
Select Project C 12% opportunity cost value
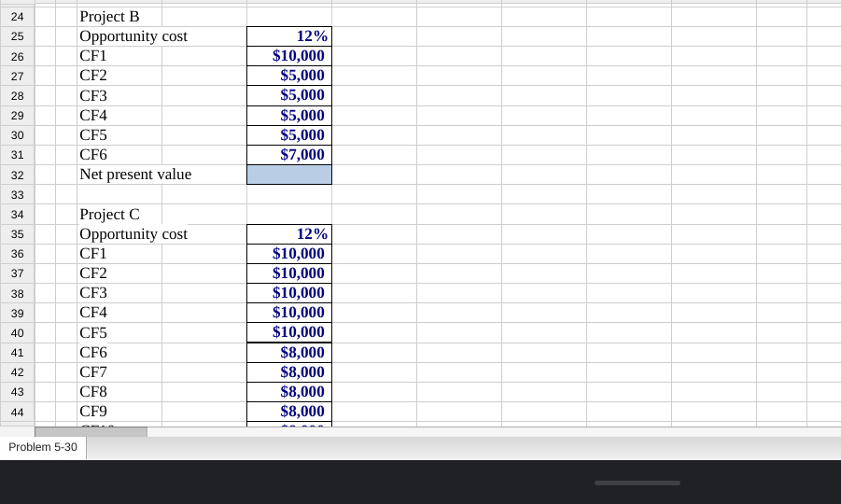point(289,234)
